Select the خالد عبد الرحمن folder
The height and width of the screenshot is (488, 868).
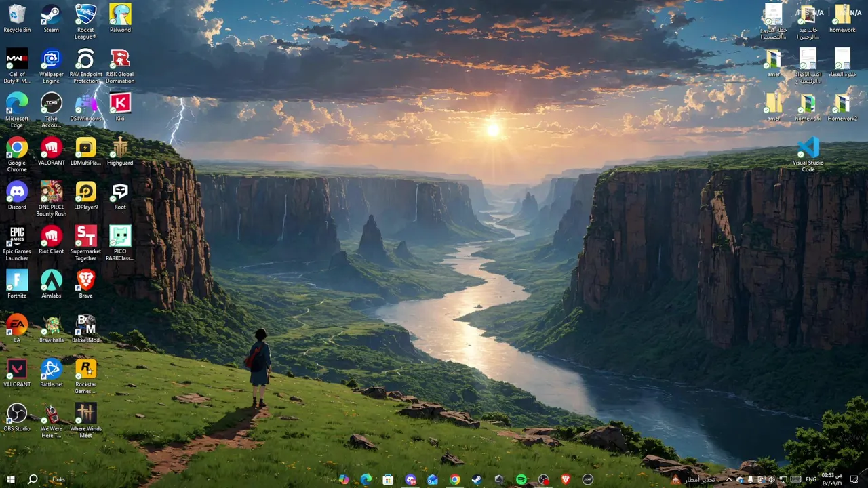(x=808, y=22)
